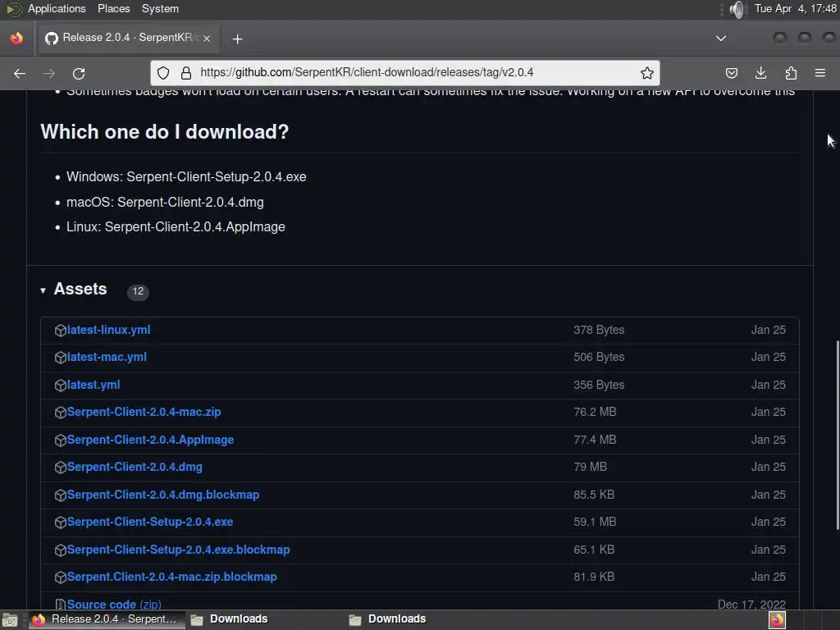Screen dimensions: 840x630
Task: Click package icon beside Serpent-Client-2.0.4.dmg
Action: click(x=61, y=468)
